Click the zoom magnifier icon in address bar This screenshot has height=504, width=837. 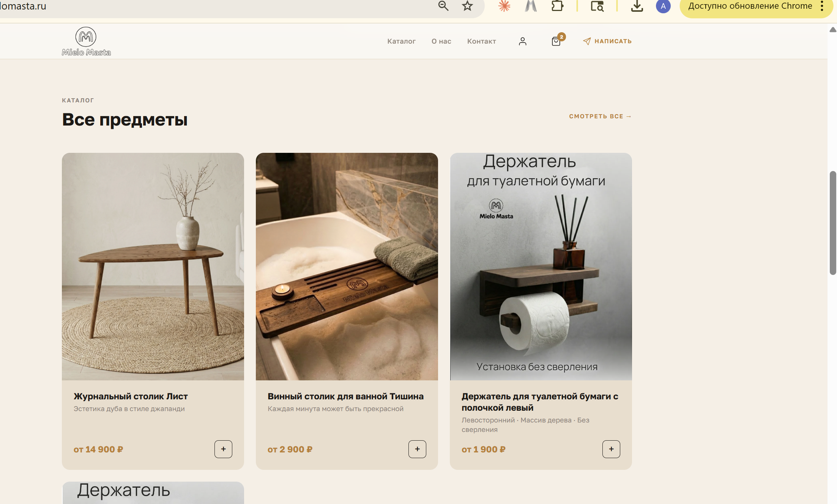click(x=443, y=6)
